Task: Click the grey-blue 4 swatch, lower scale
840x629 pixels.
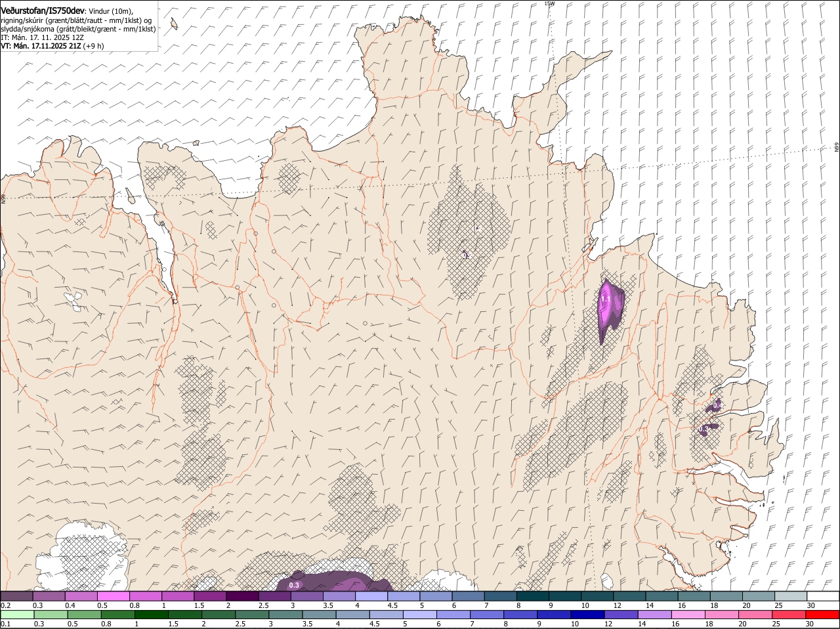Action: point(352,615)
